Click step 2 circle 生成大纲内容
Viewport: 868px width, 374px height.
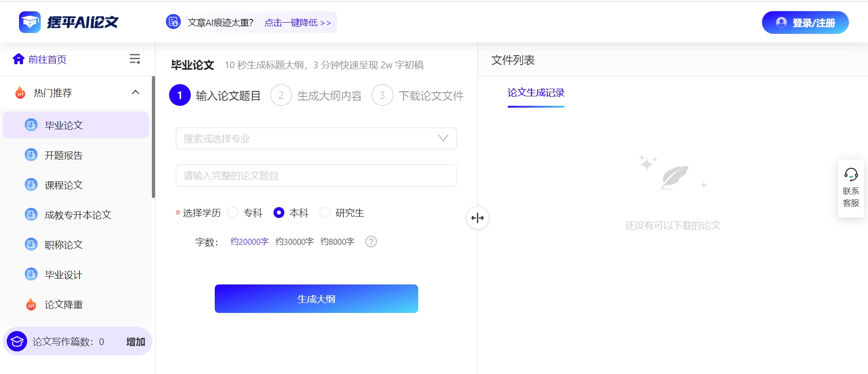[281, 95]
